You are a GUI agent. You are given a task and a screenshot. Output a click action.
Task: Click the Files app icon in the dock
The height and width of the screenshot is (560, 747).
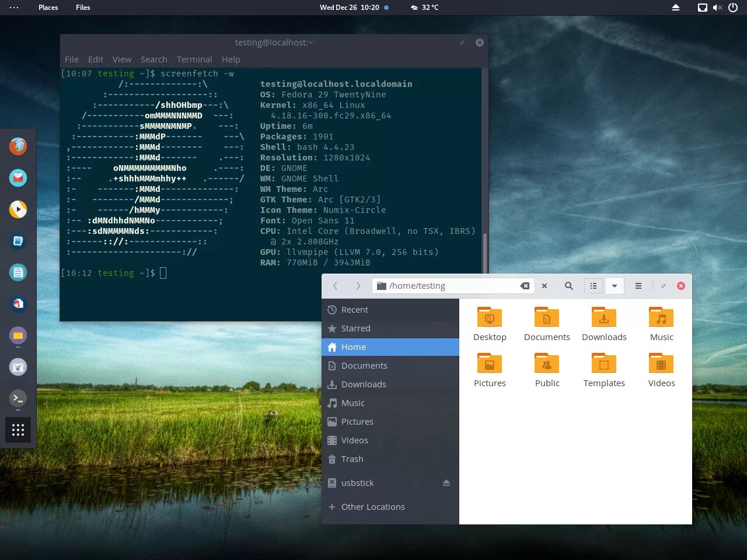click(18, 335)
